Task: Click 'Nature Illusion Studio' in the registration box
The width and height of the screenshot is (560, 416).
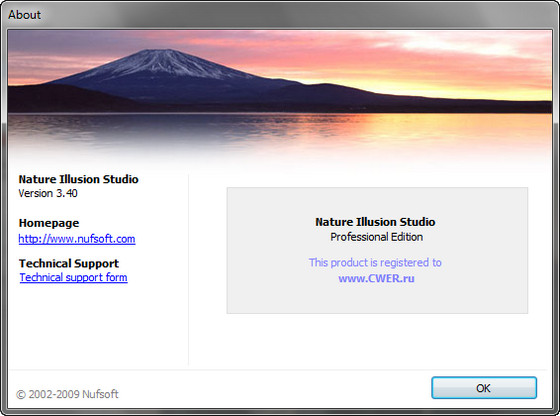Action: pyautogui.click(x=375, y=222)
